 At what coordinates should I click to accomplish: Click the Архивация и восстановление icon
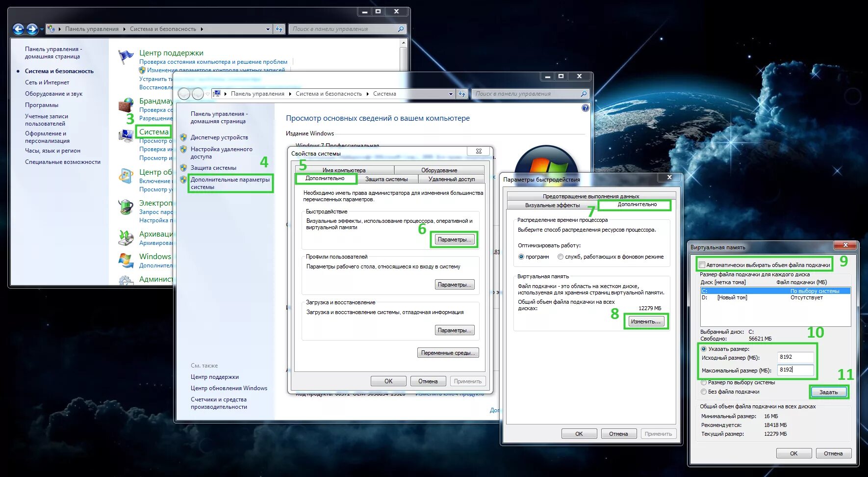126,238
